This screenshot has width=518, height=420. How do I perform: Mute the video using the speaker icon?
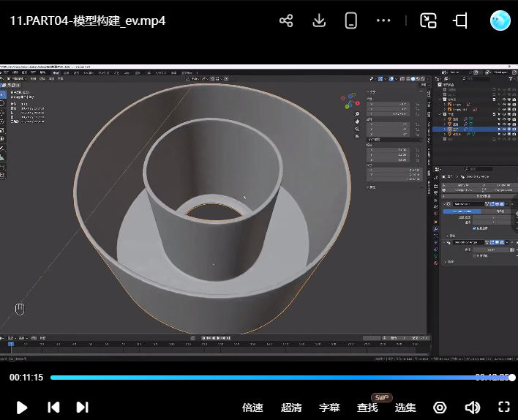tap(473, 408)
